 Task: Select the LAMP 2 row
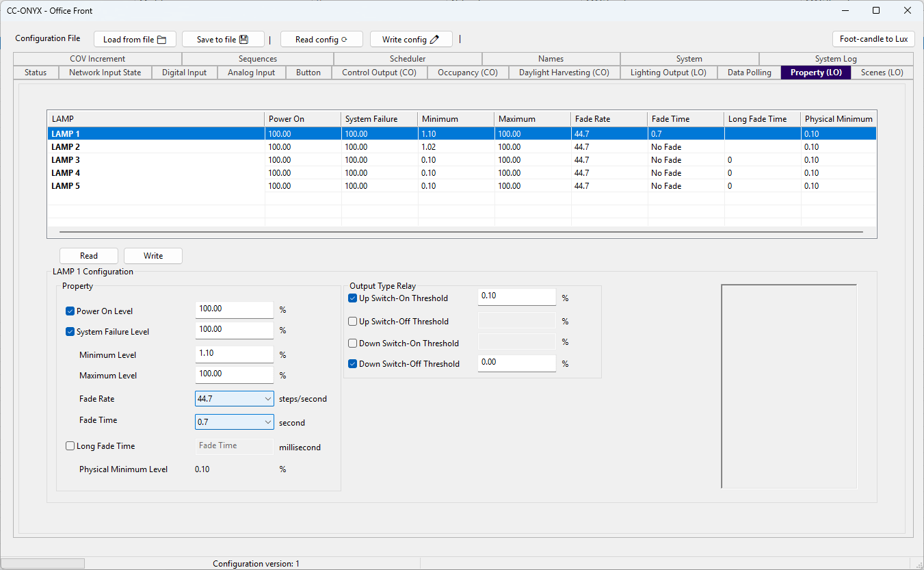462,147
